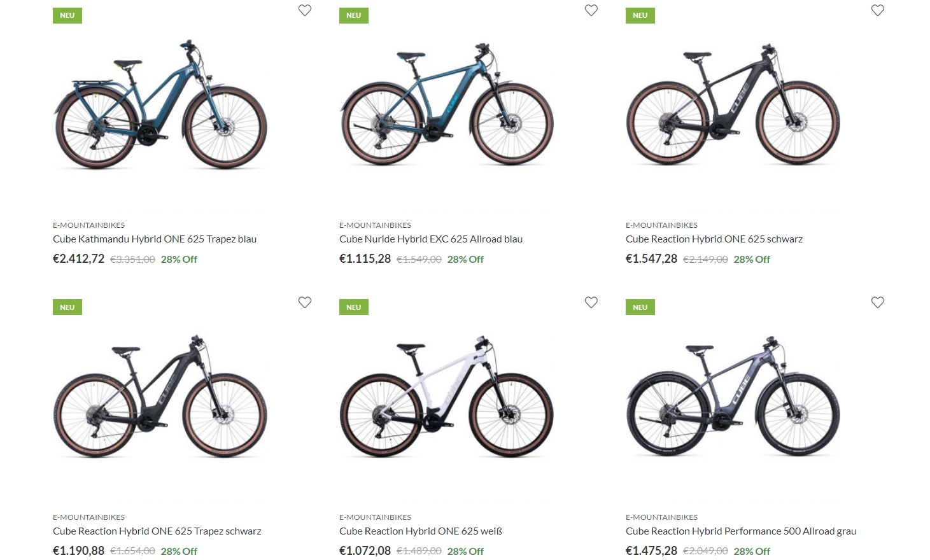Image resolution: width=930 pixels, height=560 pixels.
Task: Click E-MOUNTAINBIKES category above Performance 500 grau
Action: 661,517
